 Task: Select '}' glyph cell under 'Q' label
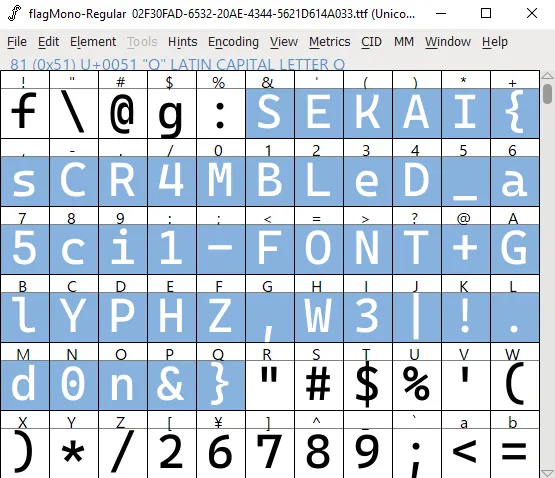(x=221, y=385)
